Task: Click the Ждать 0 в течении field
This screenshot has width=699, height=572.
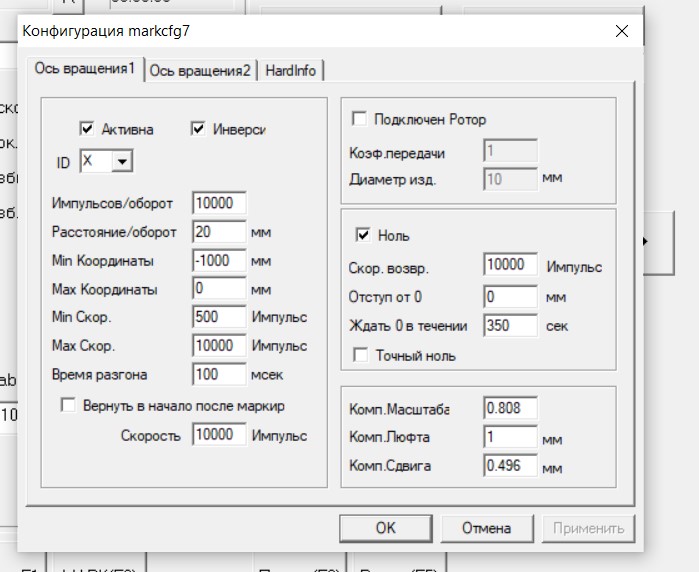Action: pos(509,325)
